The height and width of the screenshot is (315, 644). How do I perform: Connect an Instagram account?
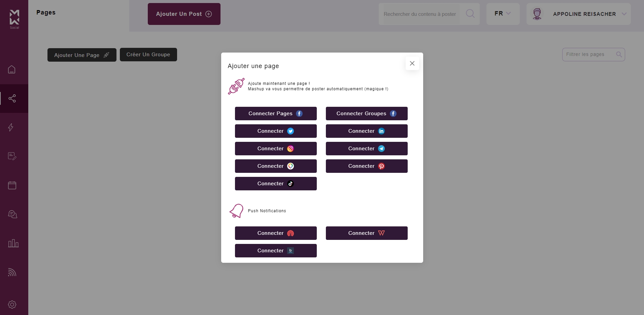[x=276, y=149]
